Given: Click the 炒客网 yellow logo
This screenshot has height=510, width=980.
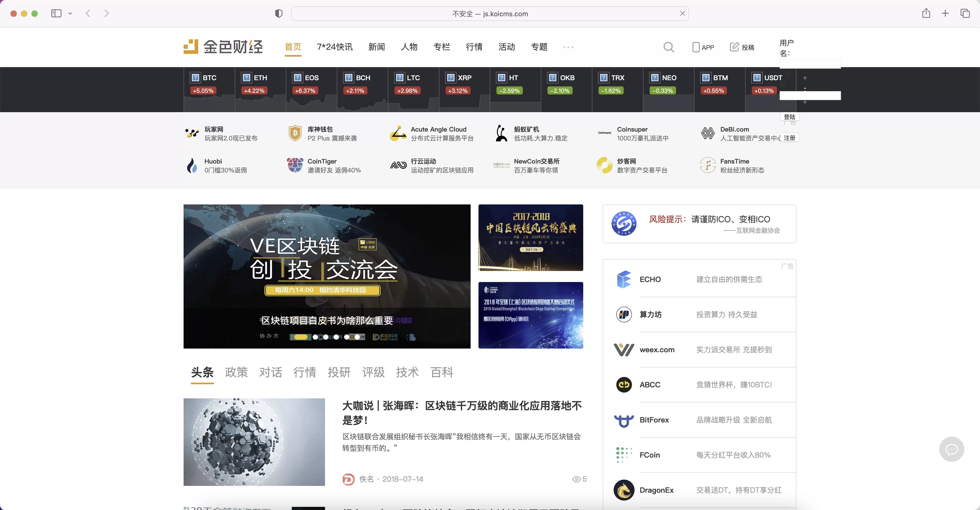Looking at the screenshot, I should tap(604, 165).
